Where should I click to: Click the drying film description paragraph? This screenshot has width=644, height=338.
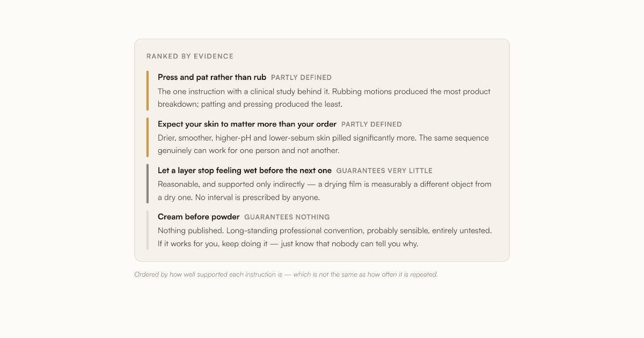click(325, 190)
